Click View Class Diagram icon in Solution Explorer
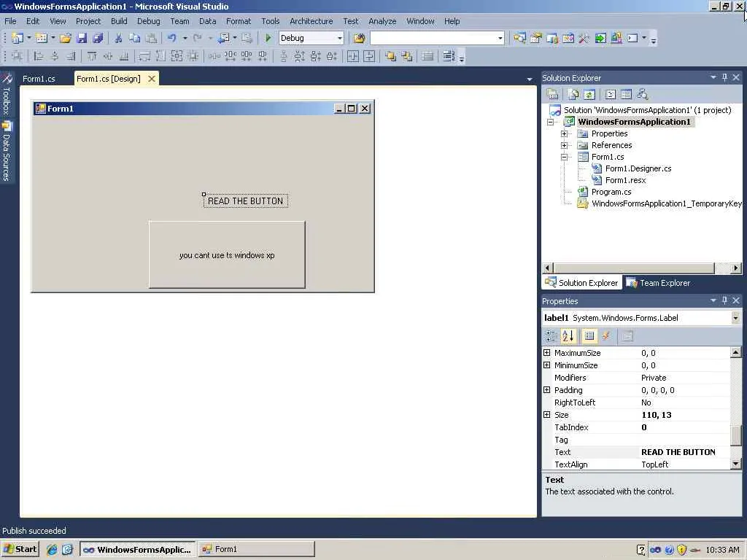The image size is (747, 560). (x=643, y=94)
